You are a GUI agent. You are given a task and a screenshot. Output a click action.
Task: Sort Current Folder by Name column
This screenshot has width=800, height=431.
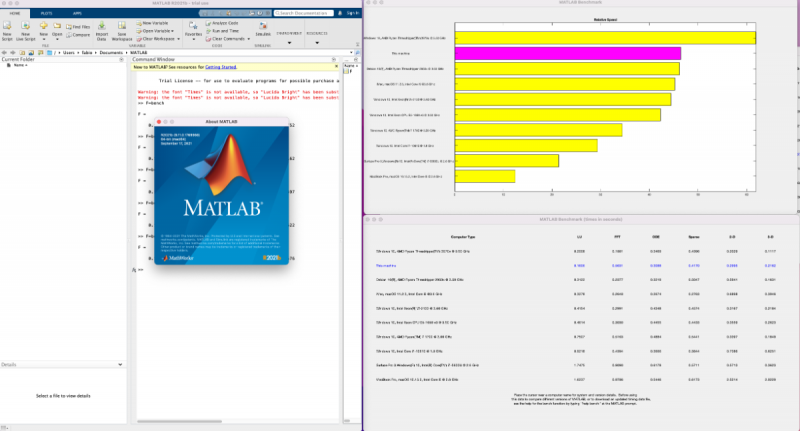(20, 65)
